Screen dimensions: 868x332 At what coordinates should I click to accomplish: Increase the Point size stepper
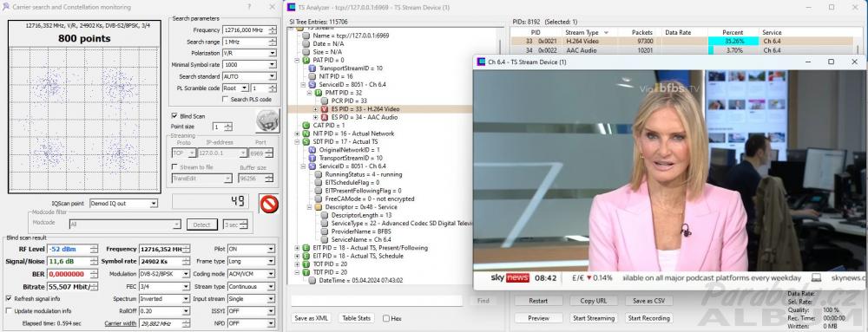click(228, 125)
